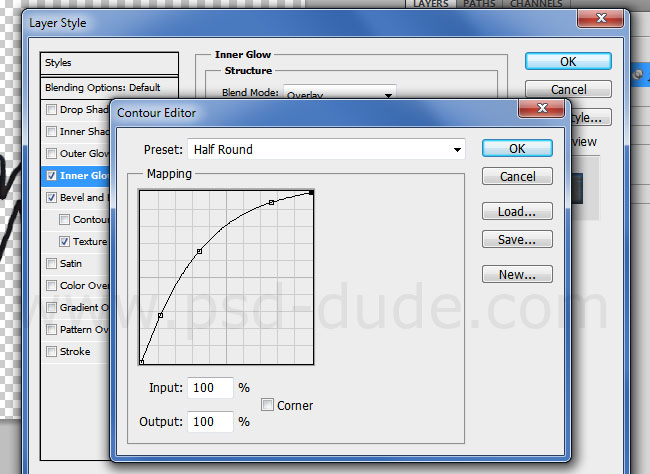Select Blending Options: Default in styles list
The image size is (650, 474).
point(102,87)
